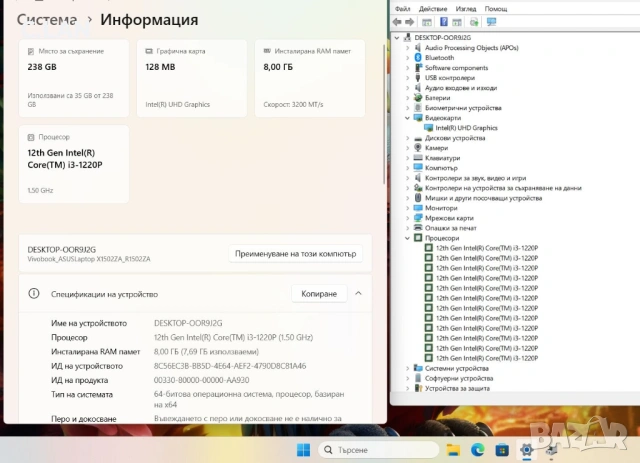Expand the Мрежови карти category
Viewport: 640px width, 463px height.
(407, 218)
